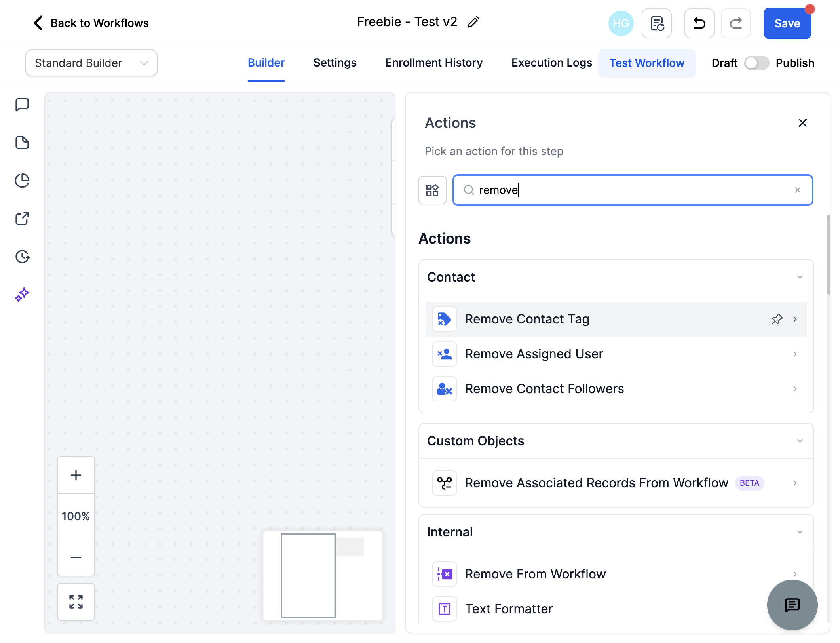This screenshot has width=840, height=643.
Task: Zoom out on the canvas
Action: click(76, 557)
